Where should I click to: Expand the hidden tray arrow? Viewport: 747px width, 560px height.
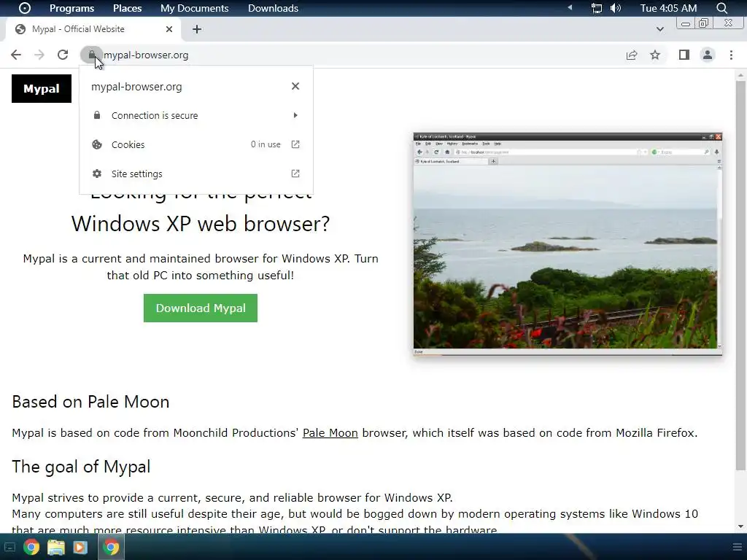click(570, 7)
